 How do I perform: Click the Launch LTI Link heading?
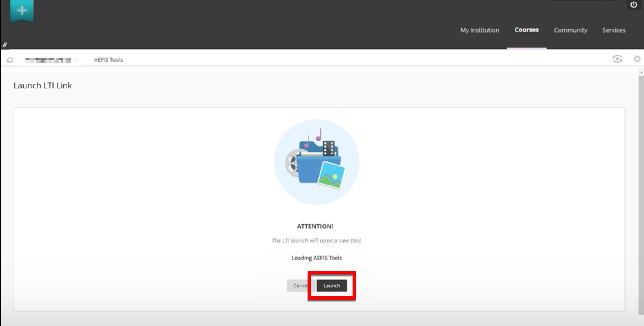point(43,85)
